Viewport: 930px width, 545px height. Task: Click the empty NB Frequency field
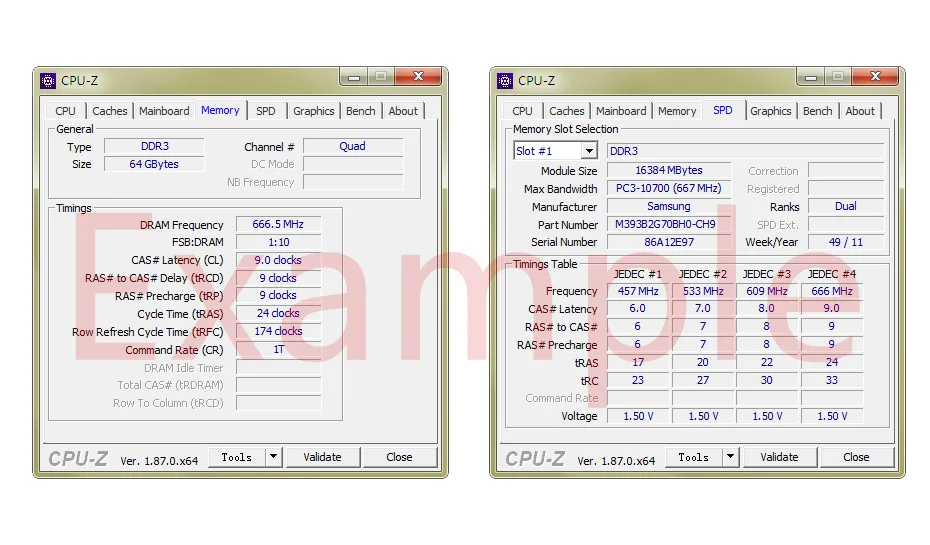(x=353, y=182)
